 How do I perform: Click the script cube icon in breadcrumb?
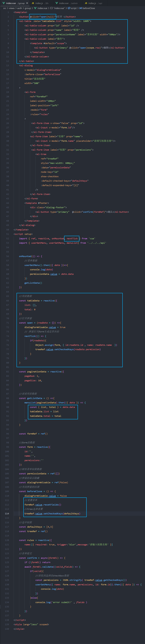[69, 8]
